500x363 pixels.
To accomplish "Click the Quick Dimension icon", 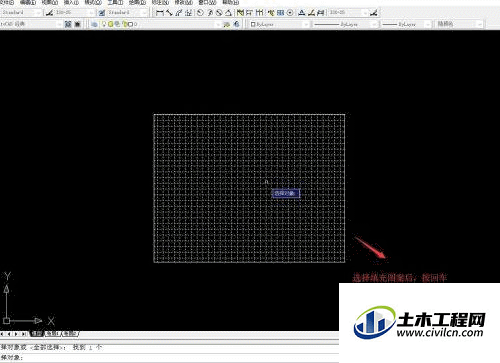I will pos(240,13).
